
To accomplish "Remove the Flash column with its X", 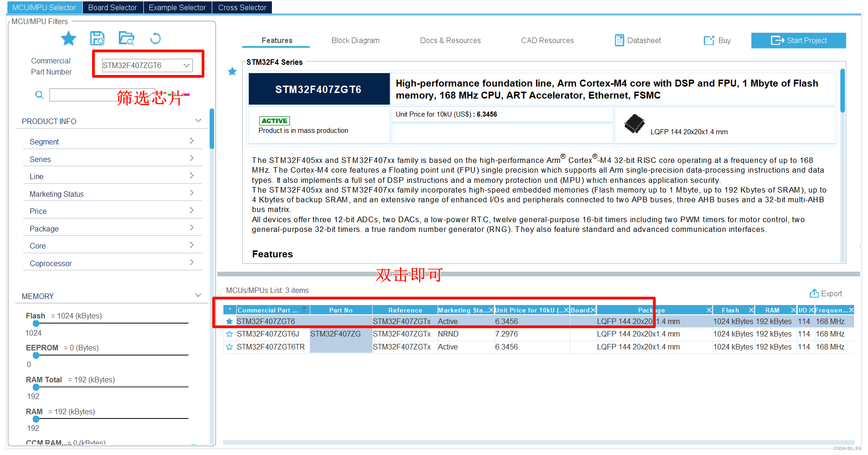I will pos(751,310).
